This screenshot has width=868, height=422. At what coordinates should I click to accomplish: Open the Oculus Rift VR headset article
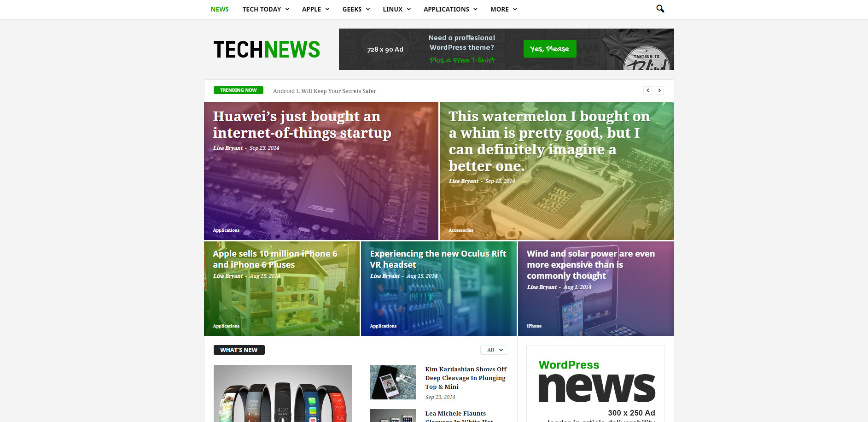(438, 259)
